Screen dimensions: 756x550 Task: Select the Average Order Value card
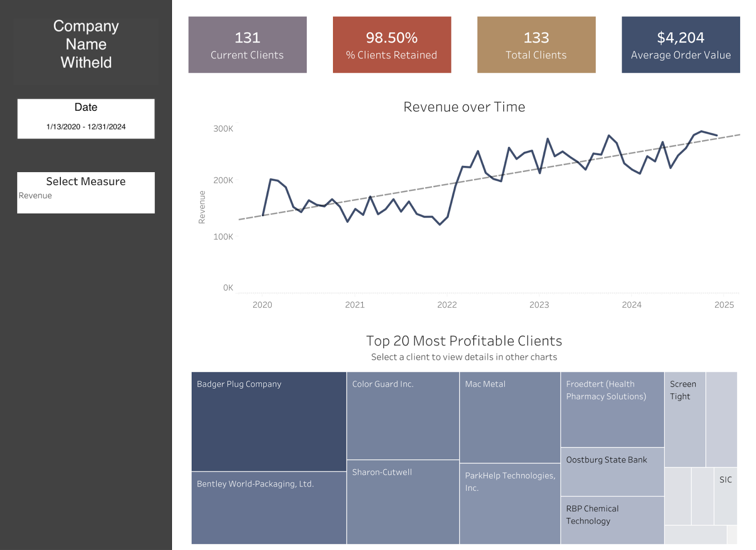pyautogui.click(x=680, y=45)
